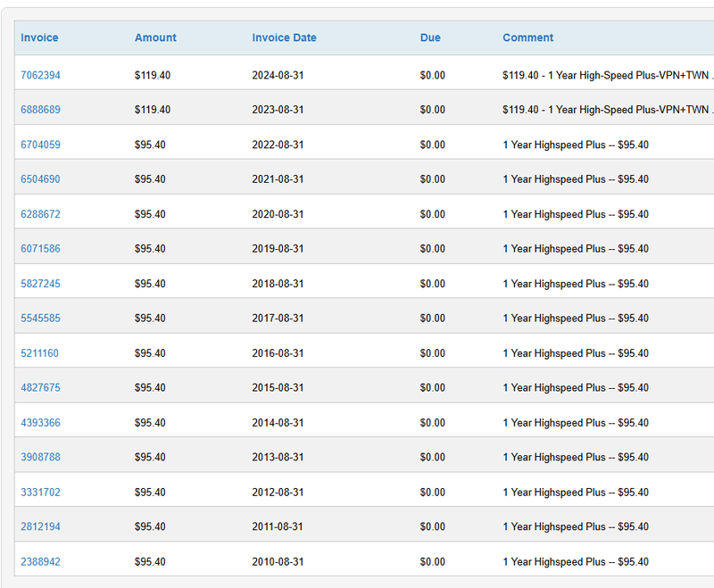Sort by the Invoice column header
Screen dimensions: 714x588
(39, 37)
